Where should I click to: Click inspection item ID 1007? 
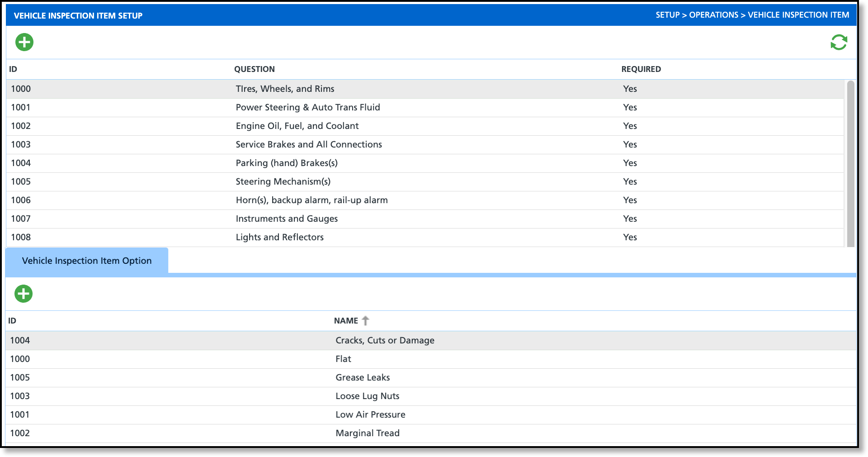(x=21, y=219)
